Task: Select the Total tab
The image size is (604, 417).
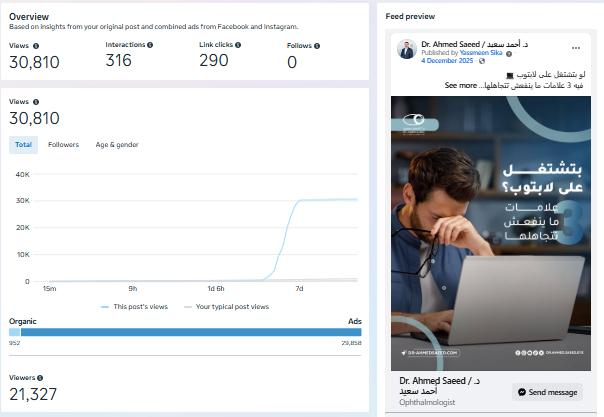Action: click(23, 144)
